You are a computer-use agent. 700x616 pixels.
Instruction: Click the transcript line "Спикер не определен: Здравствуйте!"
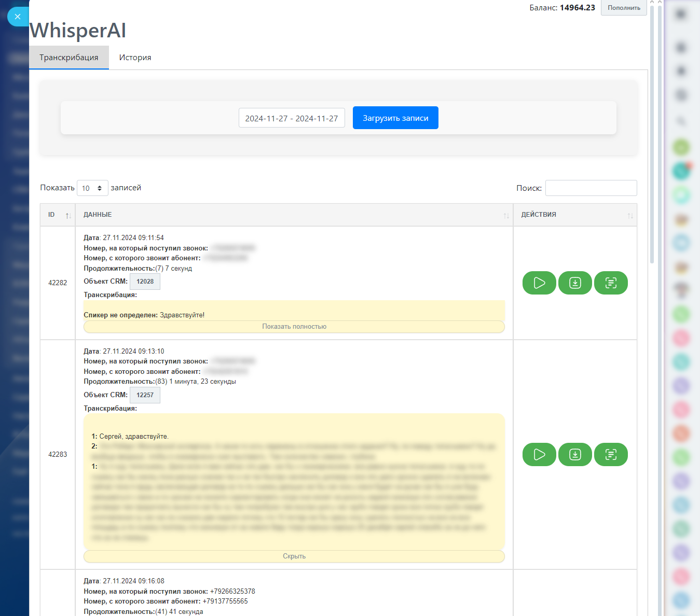[144, 315]
